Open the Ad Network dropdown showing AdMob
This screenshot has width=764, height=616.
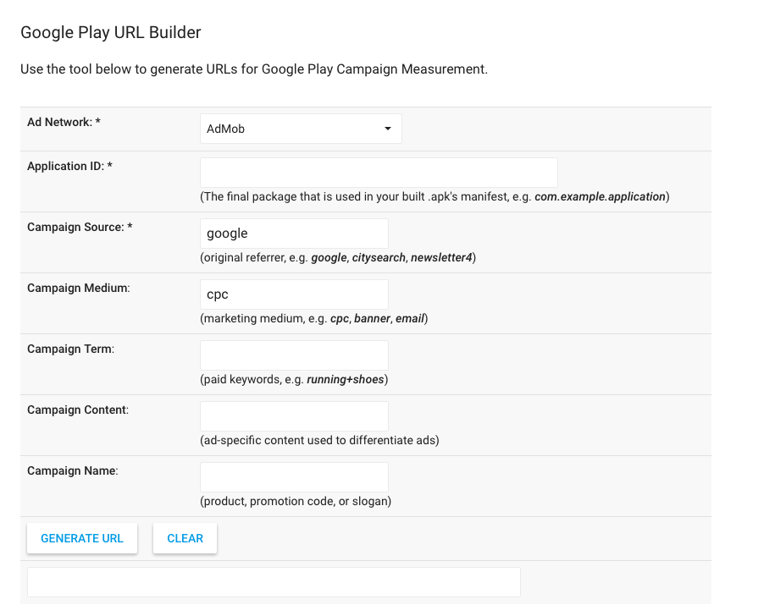click(x=301, y=129)
